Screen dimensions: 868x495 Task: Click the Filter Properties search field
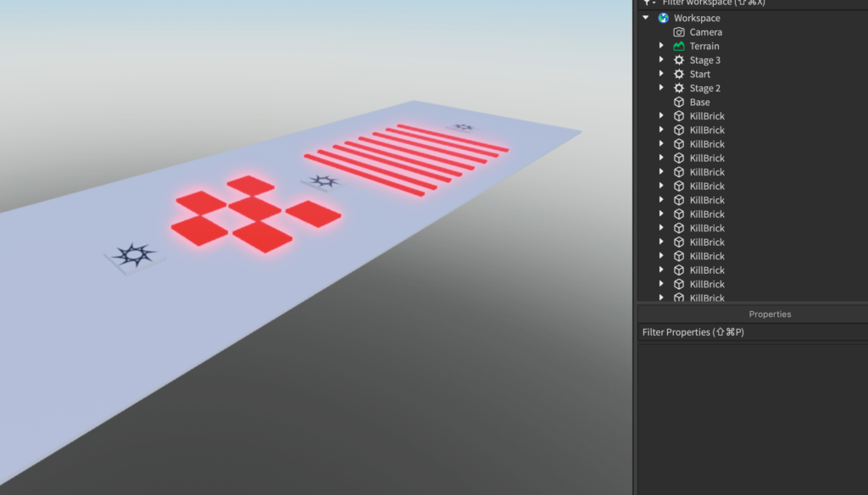tap(753, 332)
